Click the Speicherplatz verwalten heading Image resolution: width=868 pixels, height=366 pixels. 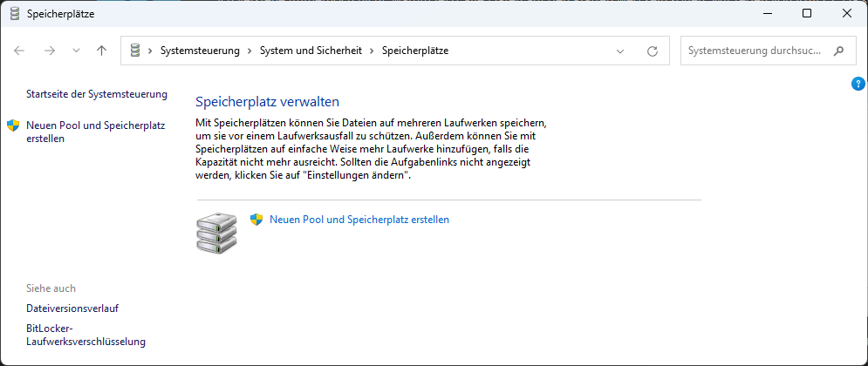[267, 102]
